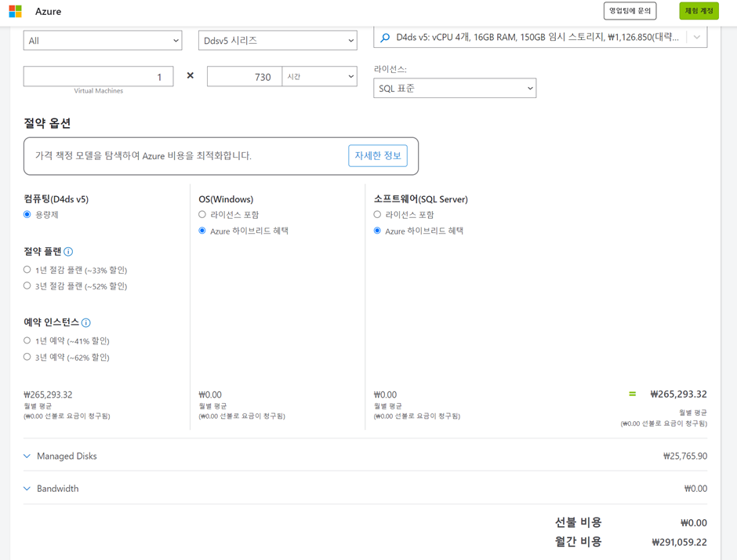The height and width of the screenshot is (560, 737).
Task: Open the Ddsv5 시리즈 dropdown
Action: 278,41
